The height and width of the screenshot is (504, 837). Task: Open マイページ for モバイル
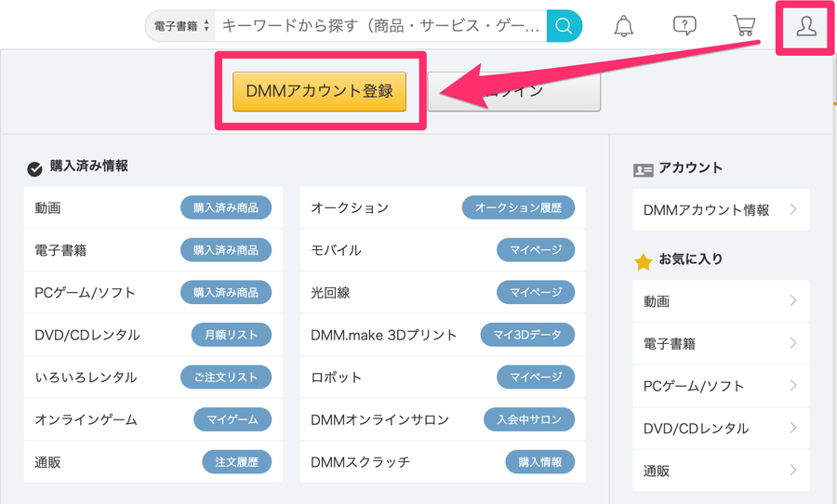click(536, 250)
